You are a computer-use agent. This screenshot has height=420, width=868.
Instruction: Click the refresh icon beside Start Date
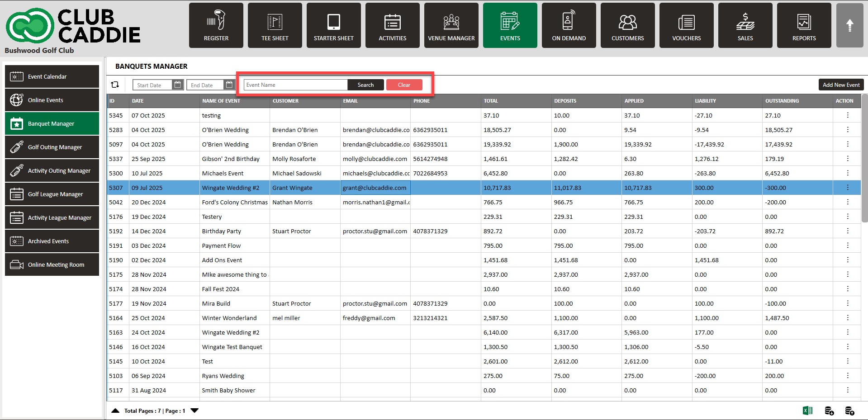(x=115, y=85)
